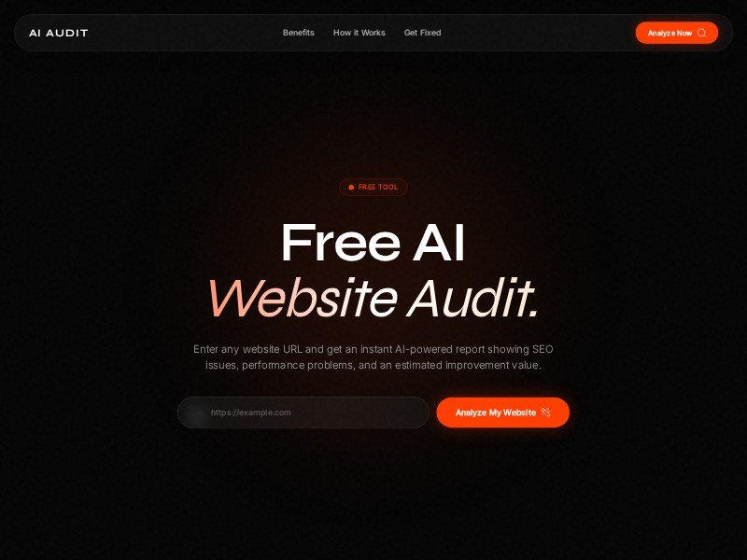Click the magic wand icon on orange button
747x560 pixels.
click(x=546, y=413)
